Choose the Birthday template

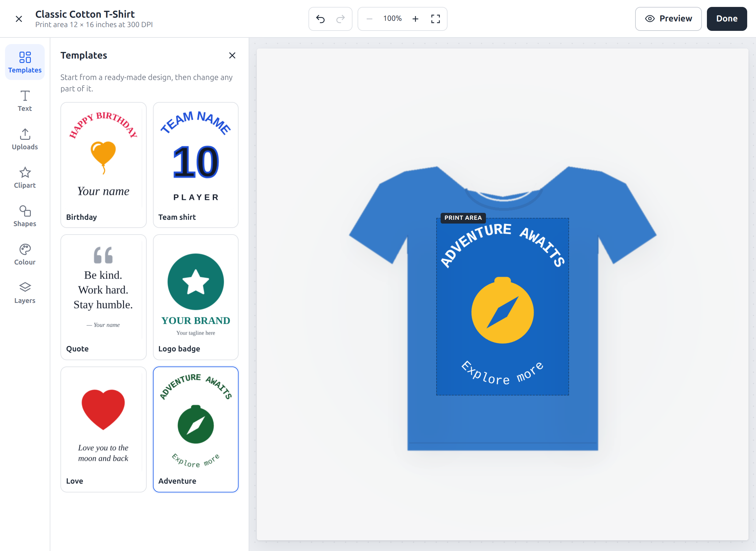103,165
